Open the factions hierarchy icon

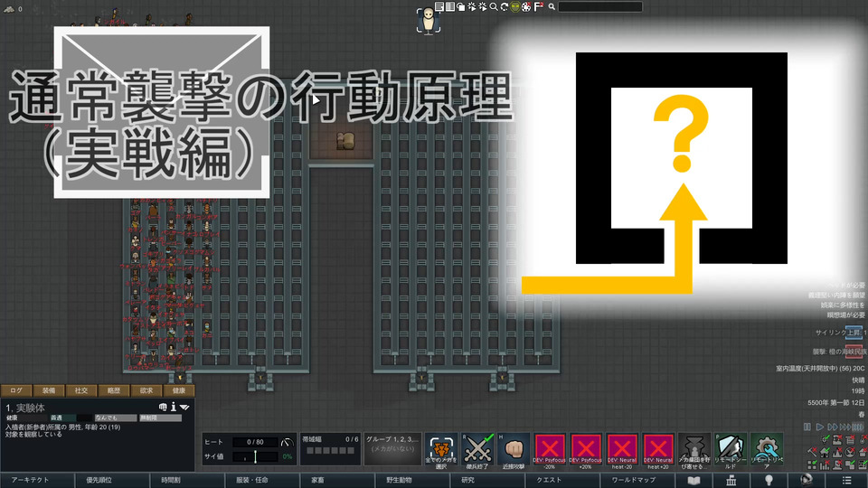(731, 480)
